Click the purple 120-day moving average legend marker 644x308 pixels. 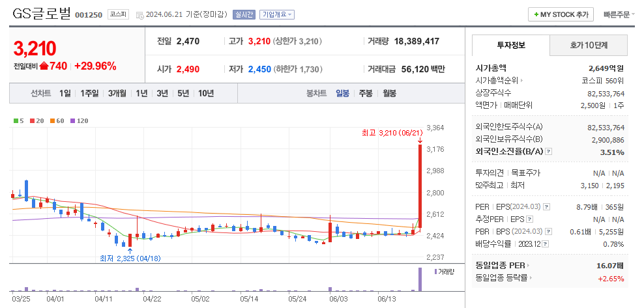pyautogui.click(x=73, y=121)
